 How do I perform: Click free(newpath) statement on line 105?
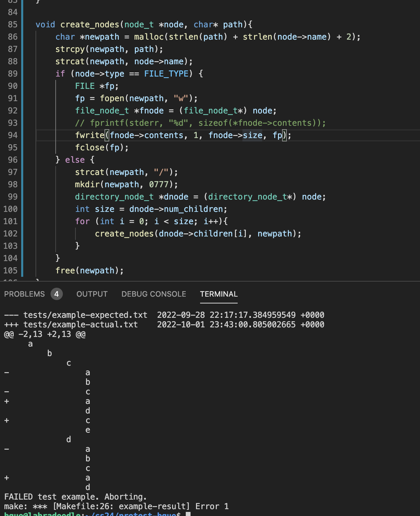point(89,271)
